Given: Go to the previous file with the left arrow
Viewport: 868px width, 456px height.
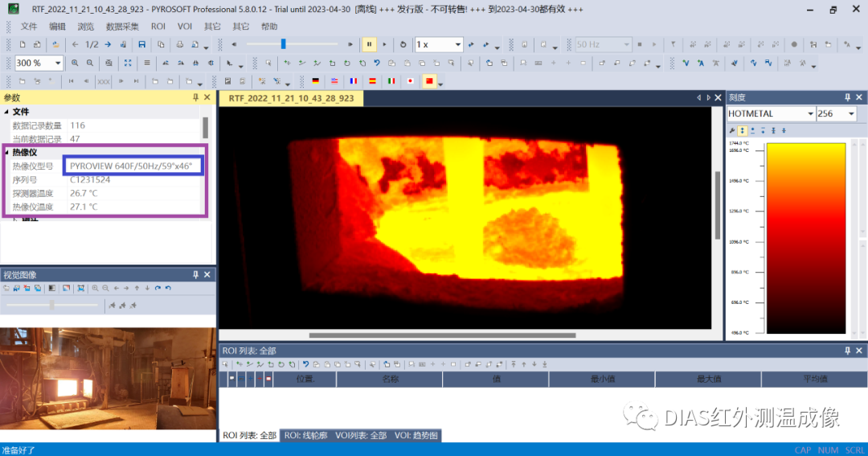Looking at the screenshot, I should point(76,44).
